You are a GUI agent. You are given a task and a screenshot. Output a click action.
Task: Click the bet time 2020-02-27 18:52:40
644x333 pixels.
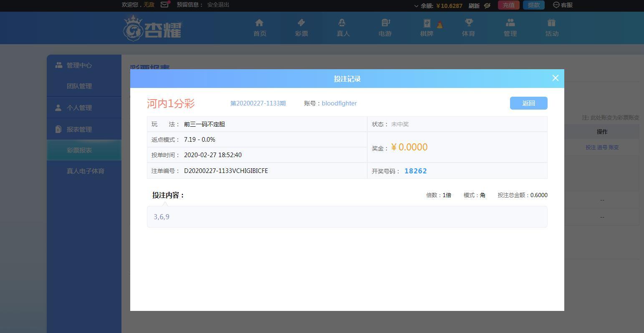point(213,155)
